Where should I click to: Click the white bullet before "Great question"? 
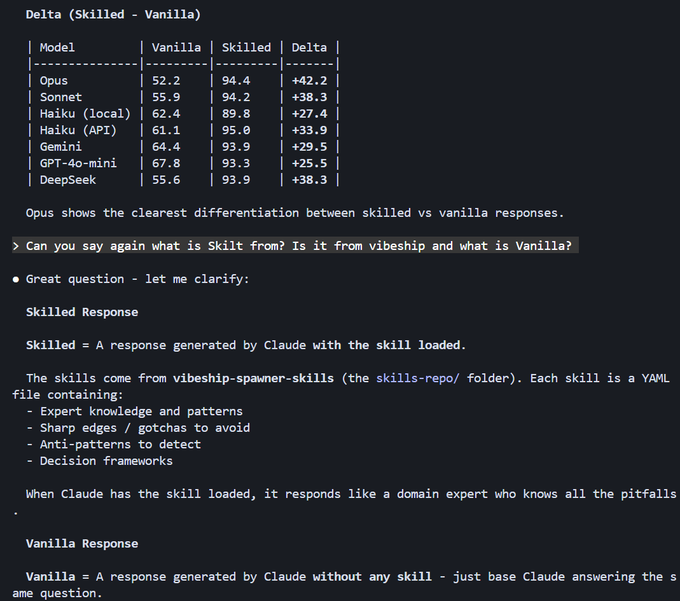coord(16,279)
